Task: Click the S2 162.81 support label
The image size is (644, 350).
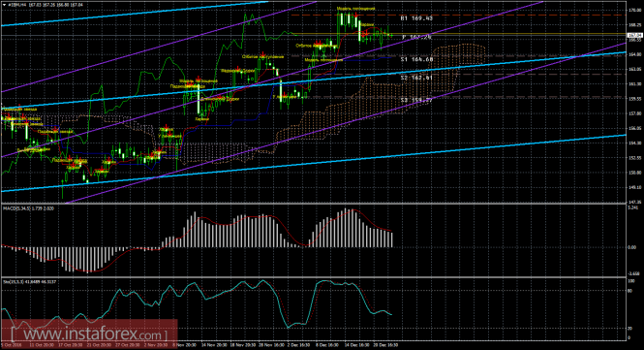Action: click(416, 78)
